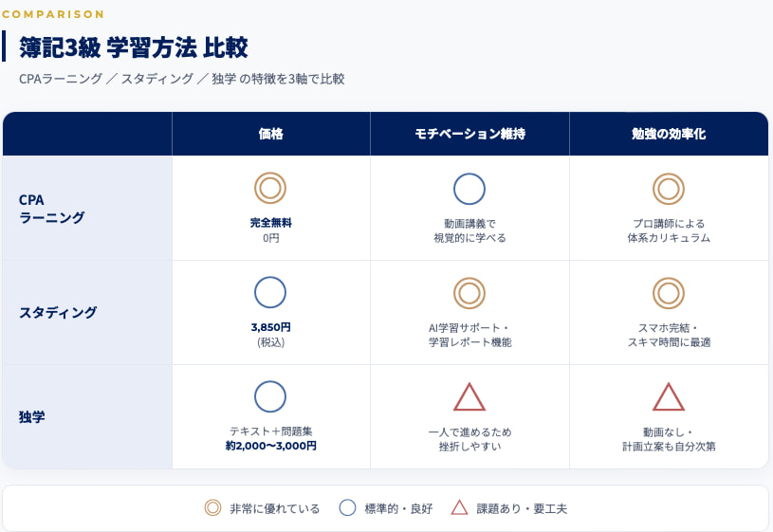
Task: Click the blue circle legend icon beside 標準的・良好
Action: click(347, 508)
